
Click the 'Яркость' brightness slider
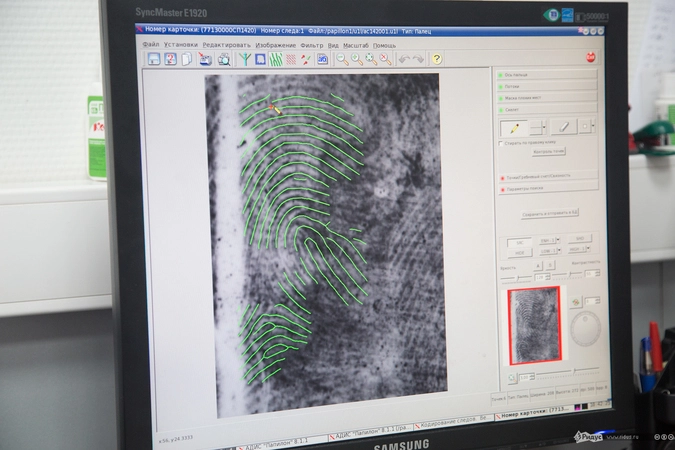(518, 275)
